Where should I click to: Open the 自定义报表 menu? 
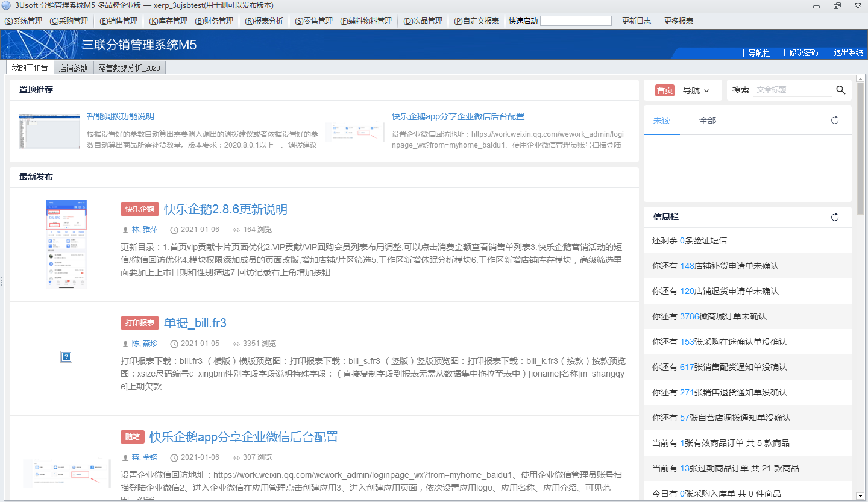[477, 20]
